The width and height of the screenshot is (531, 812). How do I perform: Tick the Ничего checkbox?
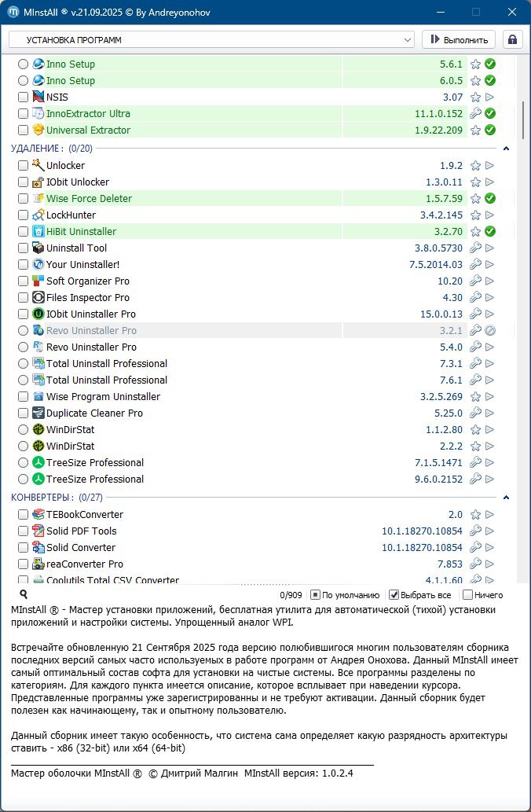pyautogui.click(x=468, y=595)
